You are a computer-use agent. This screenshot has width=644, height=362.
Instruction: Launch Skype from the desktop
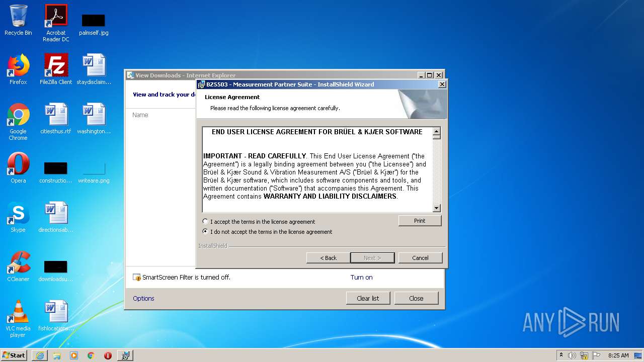pos(18,217)
